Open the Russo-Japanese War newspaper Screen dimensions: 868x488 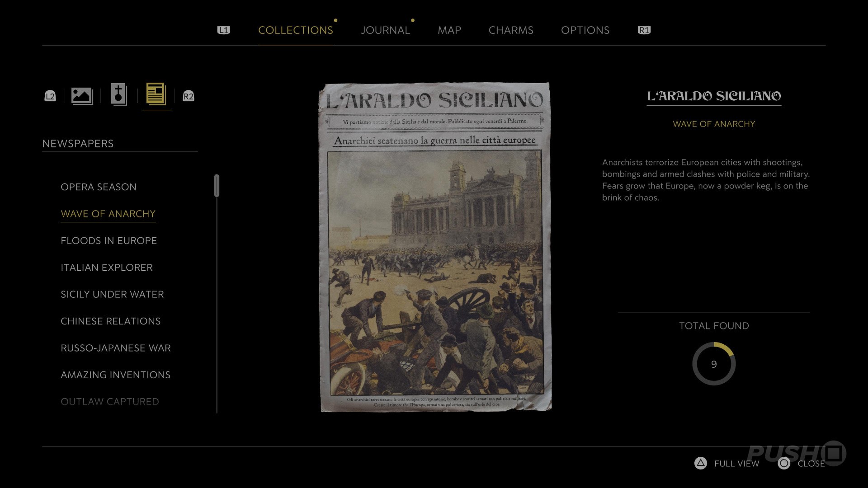116,348
